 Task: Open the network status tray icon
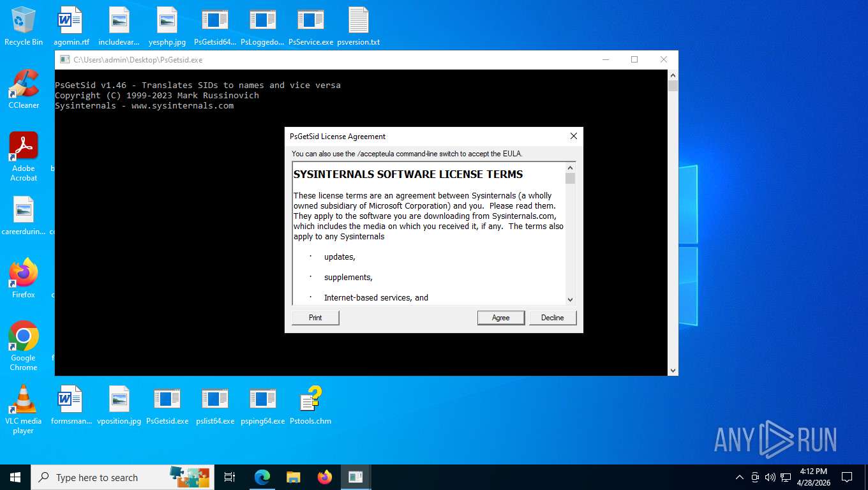pyautogui.click(x=786, y=477)
